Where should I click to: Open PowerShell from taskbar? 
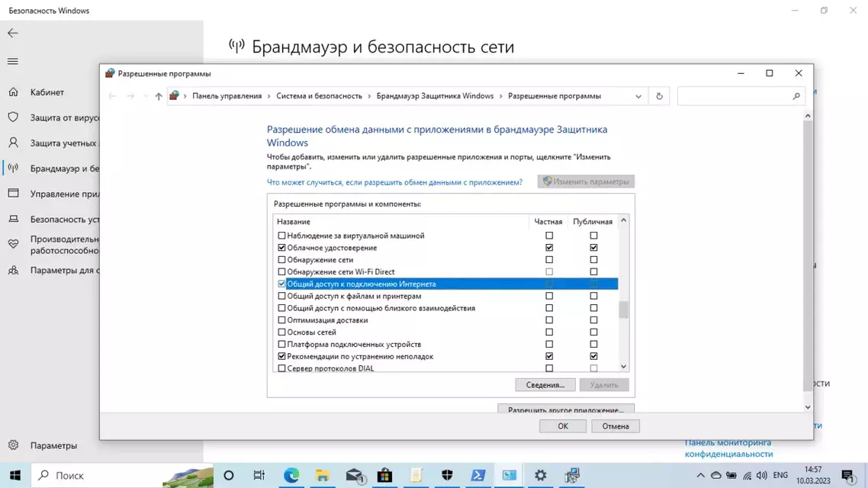coord(478,475)
